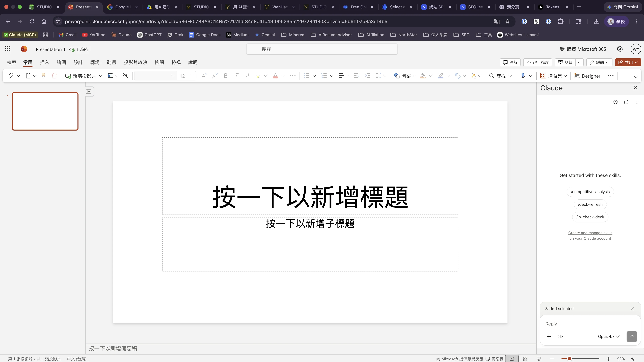Switch to the Design (設計) tab
This screenshot has height=362, width=644.
pyautogui.click(x=78, y=62)
